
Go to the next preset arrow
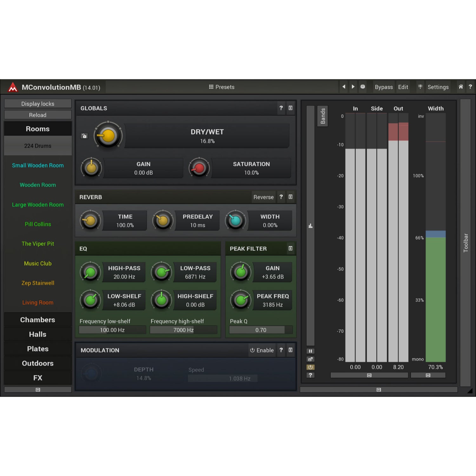click(353, 87)
